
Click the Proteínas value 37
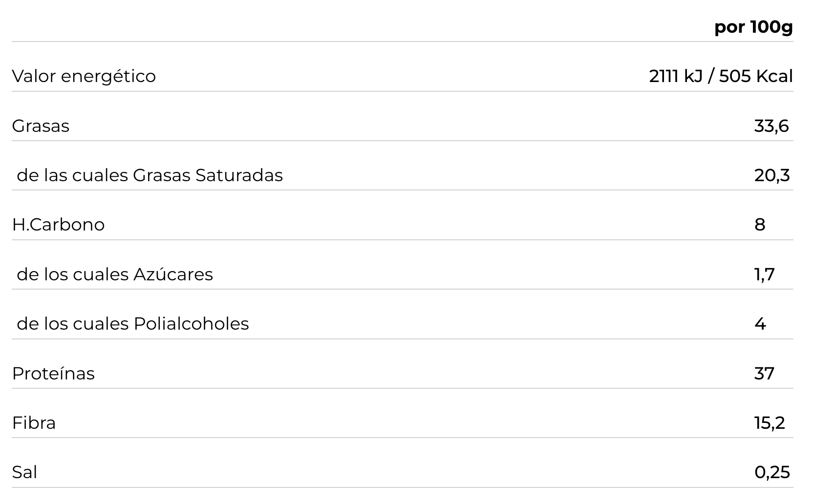(764, 374)
